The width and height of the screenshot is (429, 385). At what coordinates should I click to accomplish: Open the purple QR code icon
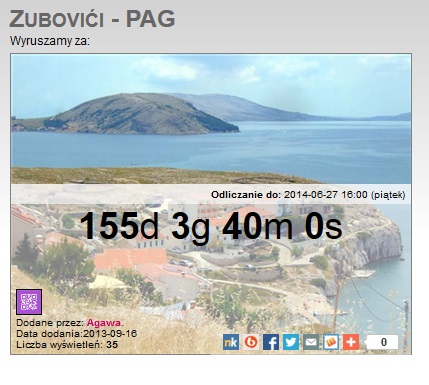29,302
